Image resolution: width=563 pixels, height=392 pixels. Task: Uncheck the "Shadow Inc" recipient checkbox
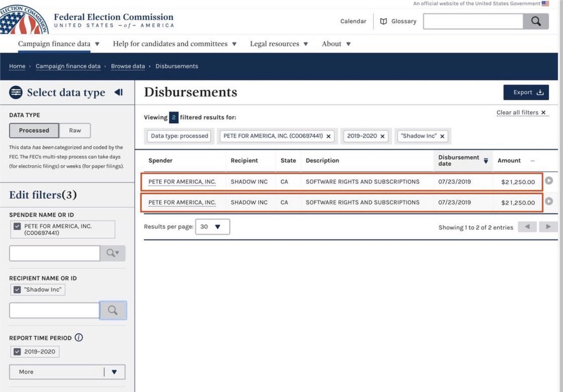tap(17, 289)
